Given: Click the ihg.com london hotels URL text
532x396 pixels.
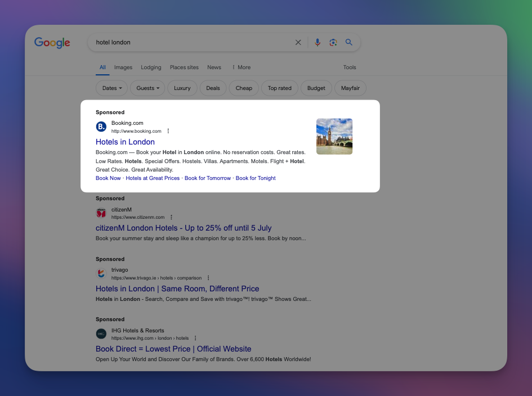Looking at the screenshot, I should point(150,339).
